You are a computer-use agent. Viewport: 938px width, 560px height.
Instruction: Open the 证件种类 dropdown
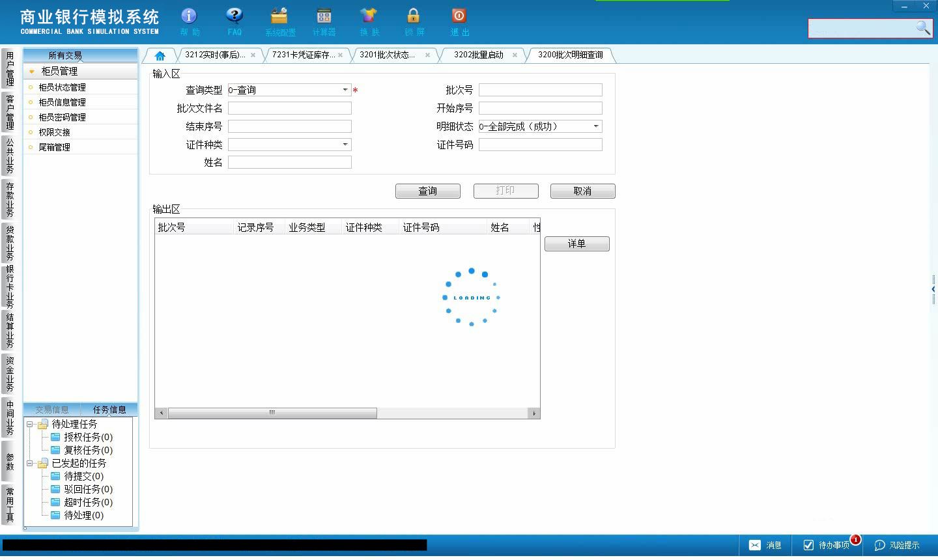point(345,145)
